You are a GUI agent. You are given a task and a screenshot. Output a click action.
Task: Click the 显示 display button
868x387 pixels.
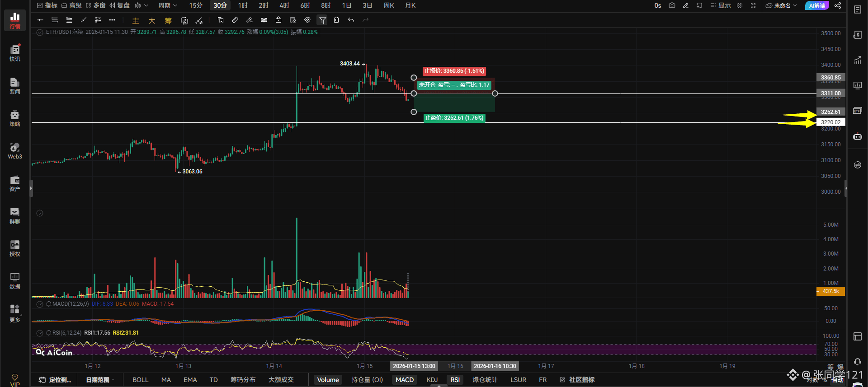click(x=721, y=5)
